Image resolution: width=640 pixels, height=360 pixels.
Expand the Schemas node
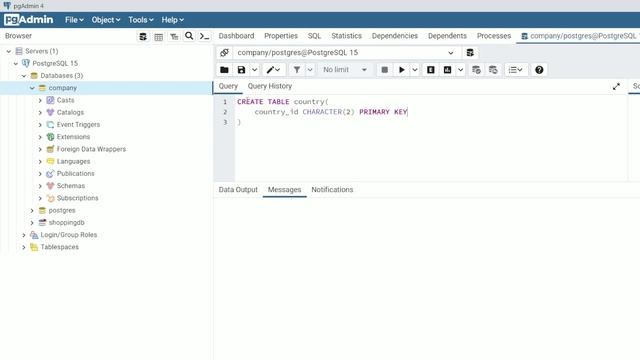click(x=40, y=186)
